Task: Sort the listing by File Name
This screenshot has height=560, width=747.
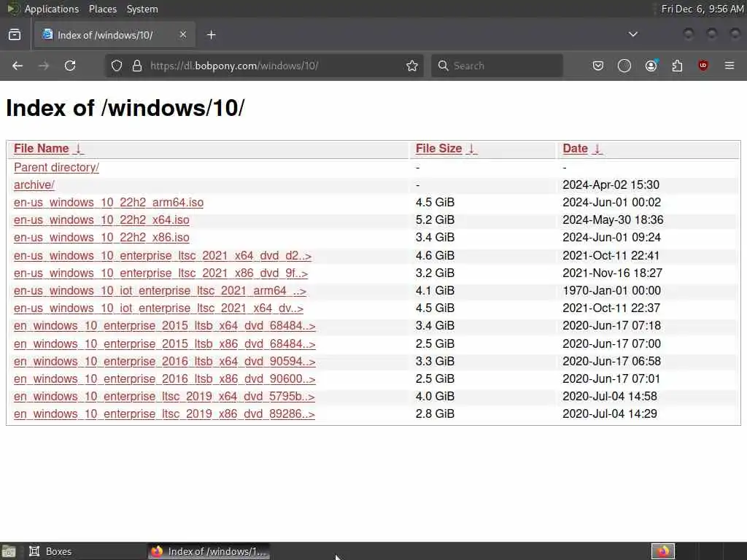Action: pos(42,149)
